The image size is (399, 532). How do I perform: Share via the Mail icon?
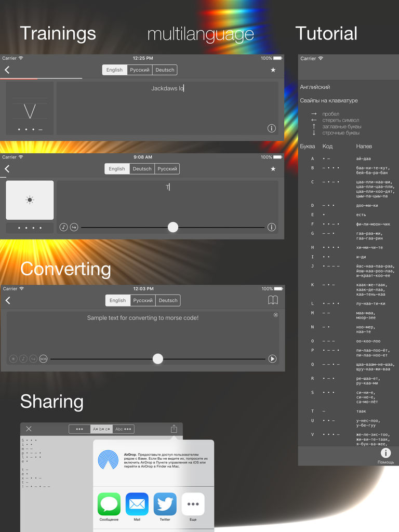click(137, 504)
